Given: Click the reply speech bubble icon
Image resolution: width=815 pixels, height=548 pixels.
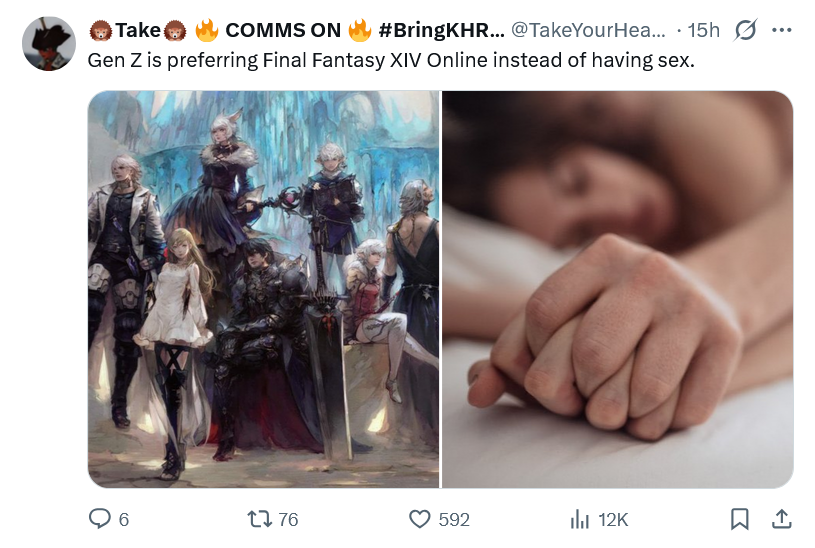Looking at the screenshot, I should pyautogui.click(x=99, y=519).
